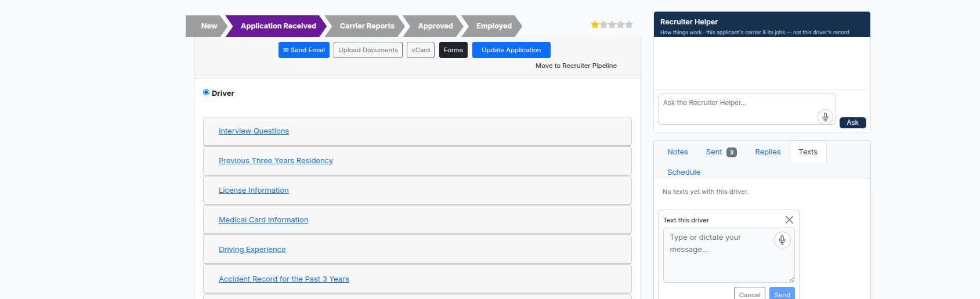Click the Ask button
Screen dimensions: 980x299
(x=852, y=123)
